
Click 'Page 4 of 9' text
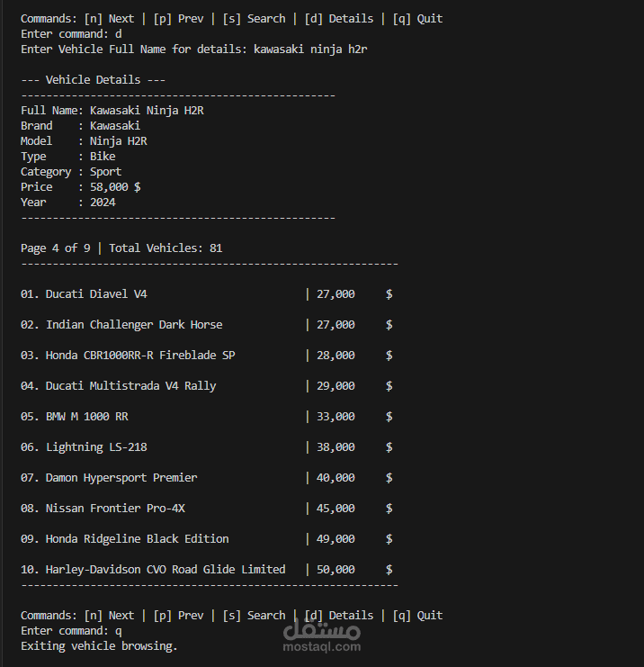click(56, 248)
